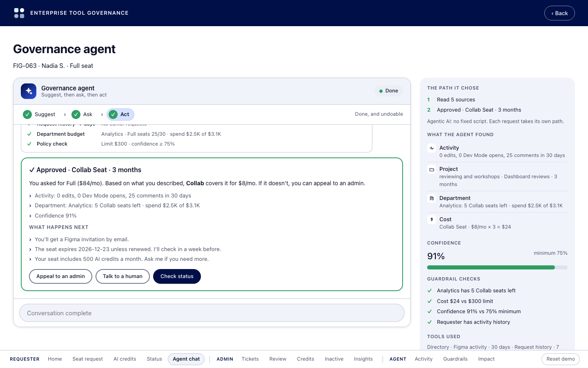This screenshot has width=588, height=368.
Task: Expand the Confidence 91% detail chevron
Action: coord(30,216)
